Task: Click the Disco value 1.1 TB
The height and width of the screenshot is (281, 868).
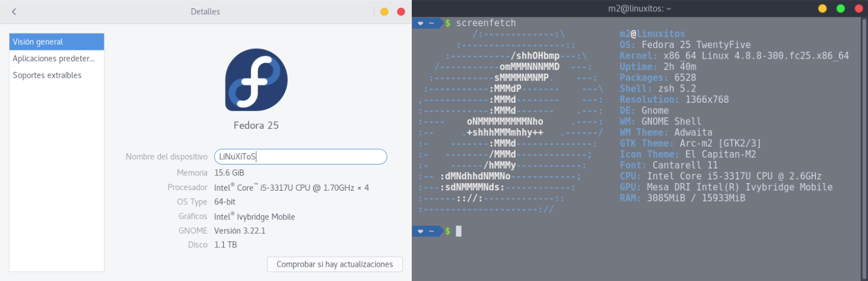Action: (225, 245)
